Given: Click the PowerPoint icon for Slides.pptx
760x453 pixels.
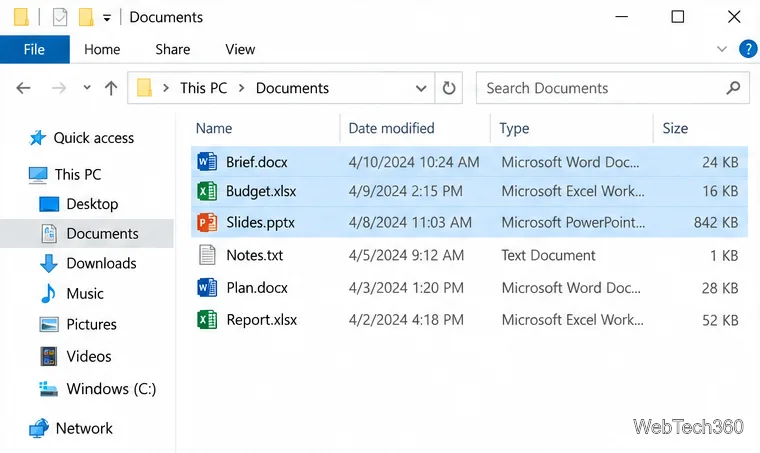Looking at the screenshot, I should pos(207,222).
